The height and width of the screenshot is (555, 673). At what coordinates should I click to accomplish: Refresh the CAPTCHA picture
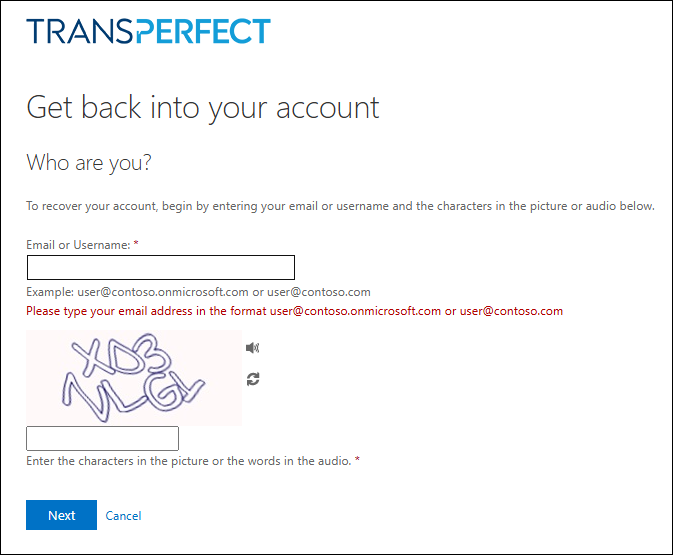pos(253,379)
